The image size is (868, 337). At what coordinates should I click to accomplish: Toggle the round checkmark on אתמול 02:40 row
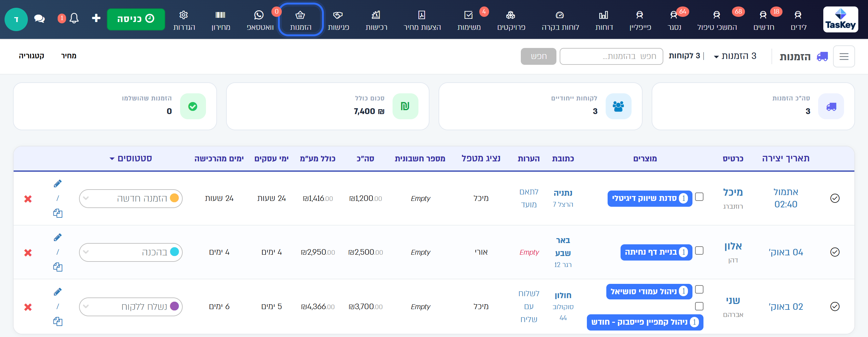(x=835, y=198)
